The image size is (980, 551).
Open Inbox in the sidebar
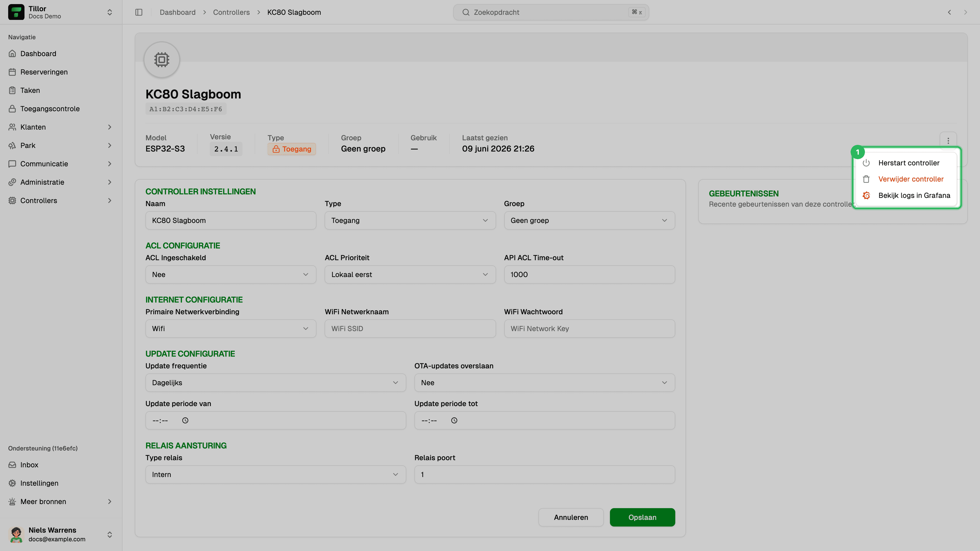tap(61, 465)
